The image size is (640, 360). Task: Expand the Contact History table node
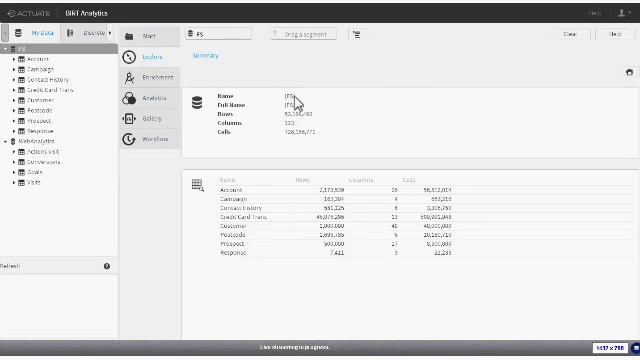click(14, 80)
